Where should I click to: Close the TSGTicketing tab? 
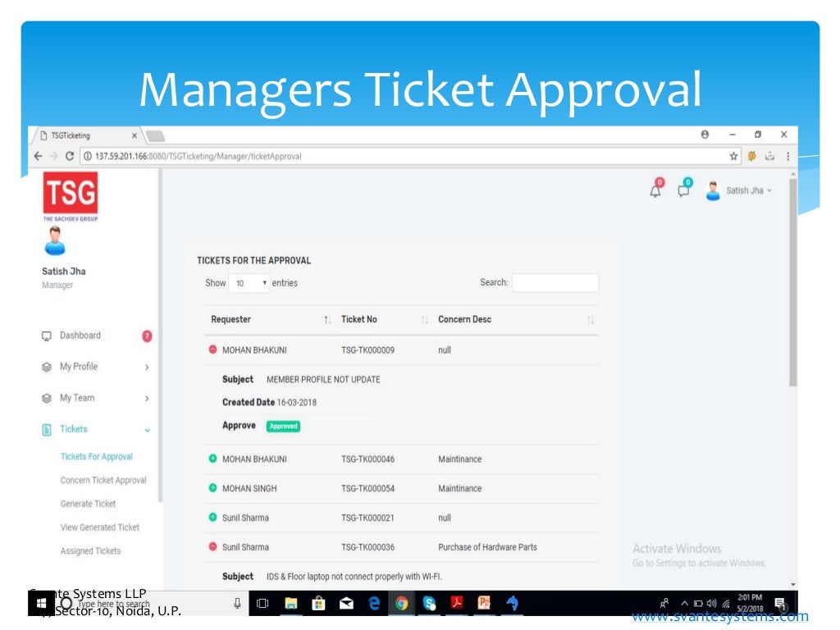(x=135, y=135)
